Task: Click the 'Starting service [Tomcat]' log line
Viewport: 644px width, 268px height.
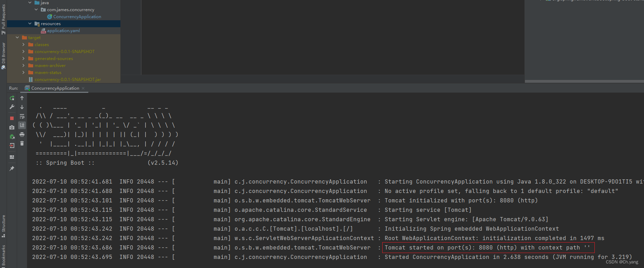Action: pyautogui.click(x=428, y=210)
